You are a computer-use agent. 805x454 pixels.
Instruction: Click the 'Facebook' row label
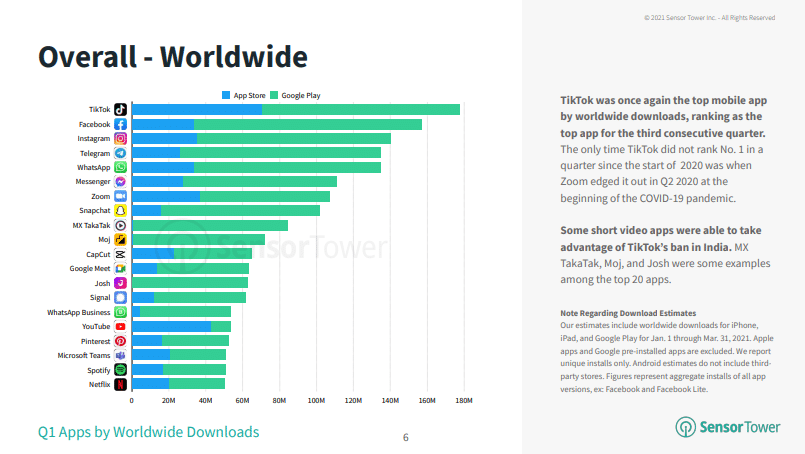coord(94,124)
